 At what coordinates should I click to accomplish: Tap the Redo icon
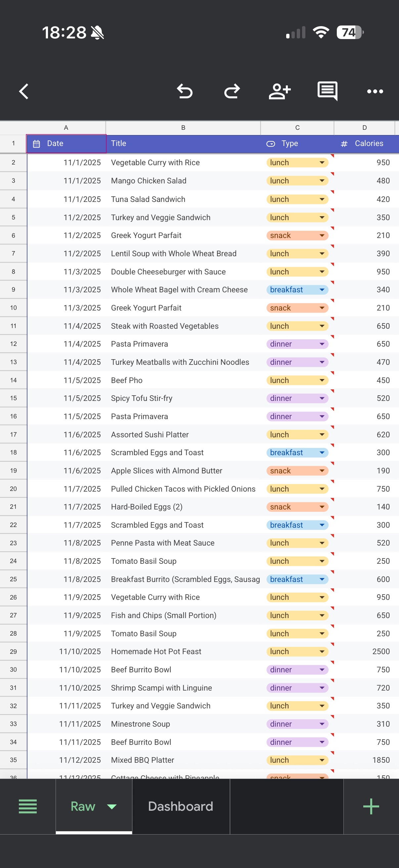tap(232, 91)
